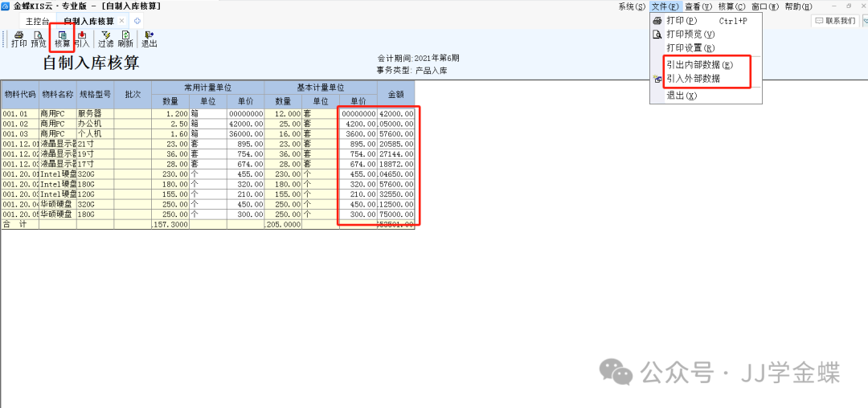
Task: Click the 引入 (Import) toolbar icon
Action: (x=82, y=39)
